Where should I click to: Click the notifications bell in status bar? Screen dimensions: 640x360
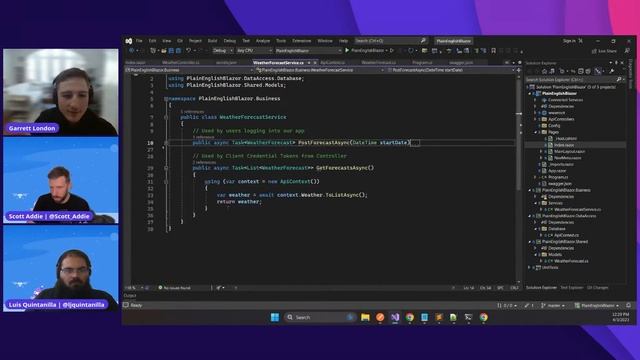(x=629, y=305)
